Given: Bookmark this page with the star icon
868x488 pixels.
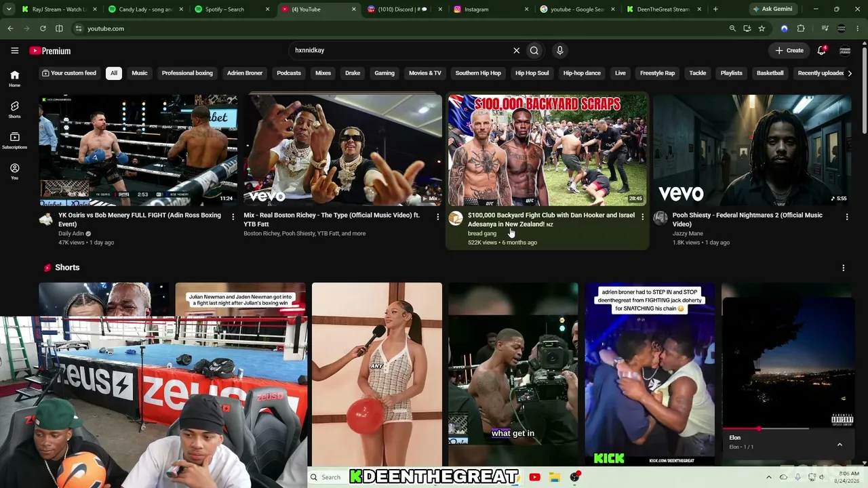Looking at the screenshot, I should point(762,28).
